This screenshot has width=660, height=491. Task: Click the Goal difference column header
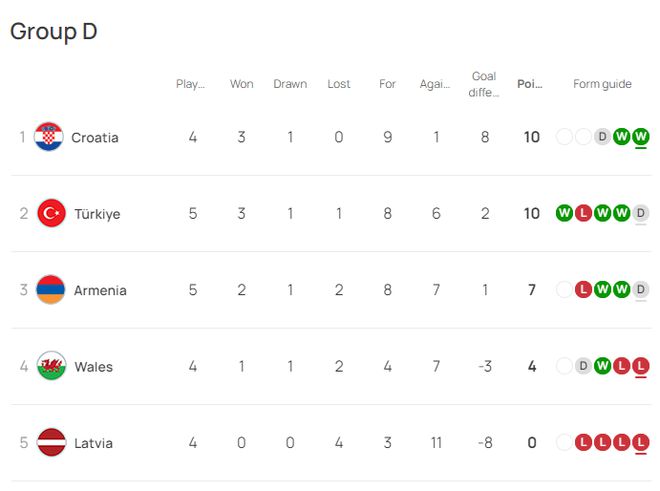(484, 84)
